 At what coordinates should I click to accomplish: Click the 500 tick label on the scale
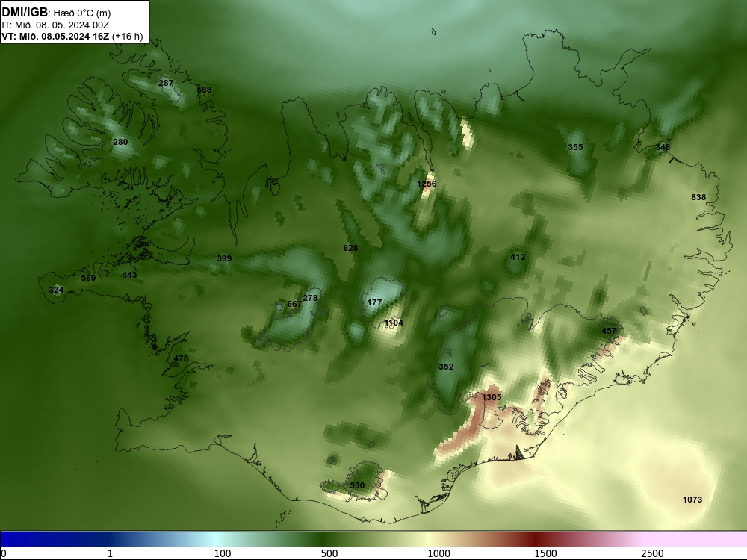point(329,553)
